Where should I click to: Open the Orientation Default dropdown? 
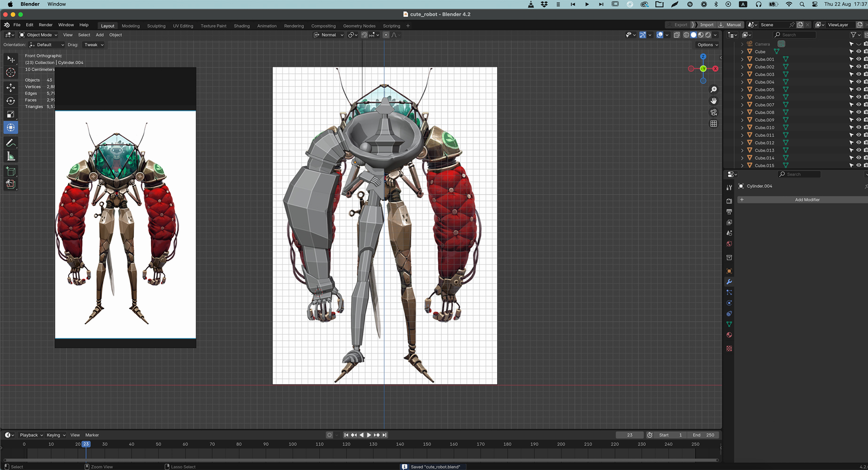47,45
